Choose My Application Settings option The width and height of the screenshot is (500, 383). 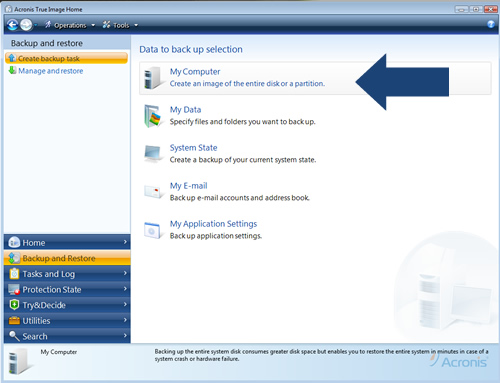tap(213, 224)
